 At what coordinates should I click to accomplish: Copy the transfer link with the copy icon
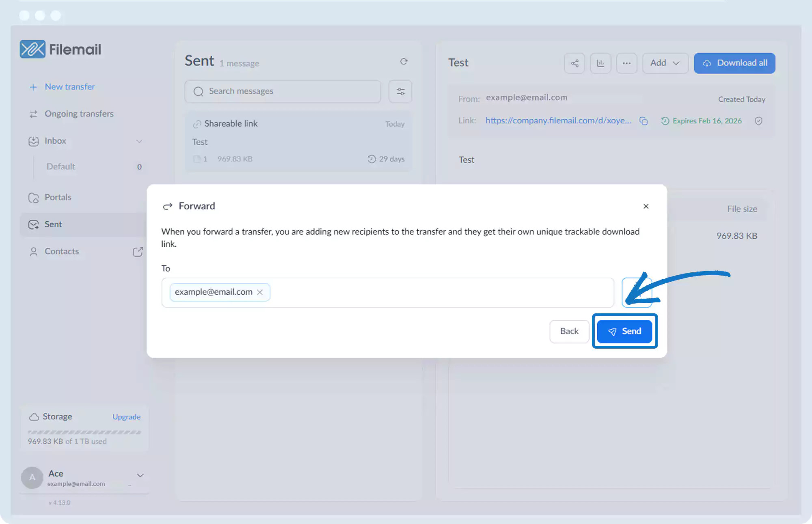coord(644,121)
